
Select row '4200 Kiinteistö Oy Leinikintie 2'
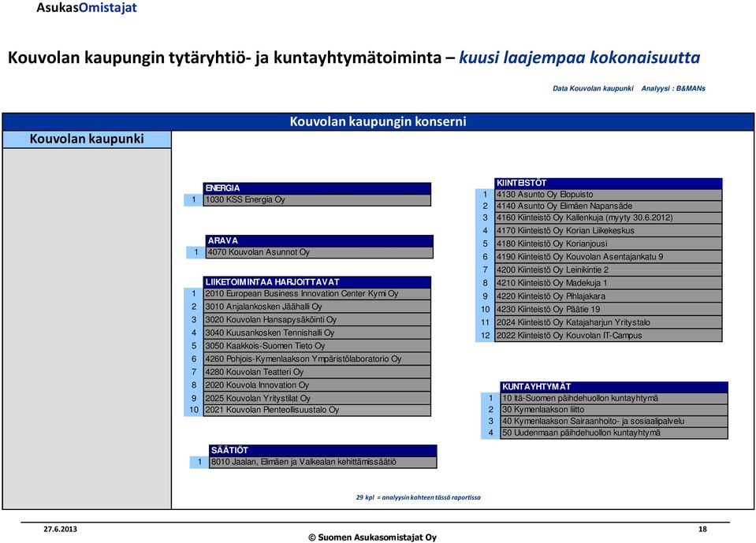608,270
